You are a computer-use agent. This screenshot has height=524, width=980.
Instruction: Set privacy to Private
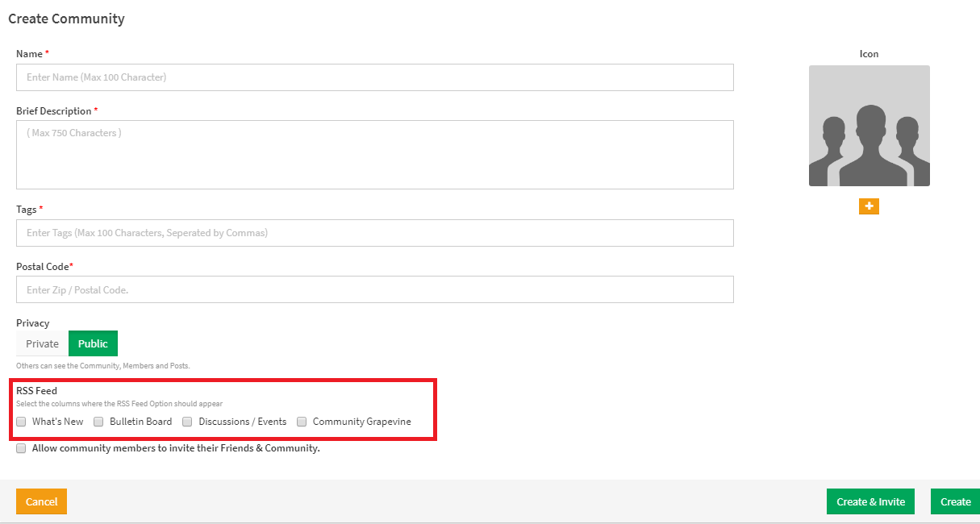coord(42,343)
